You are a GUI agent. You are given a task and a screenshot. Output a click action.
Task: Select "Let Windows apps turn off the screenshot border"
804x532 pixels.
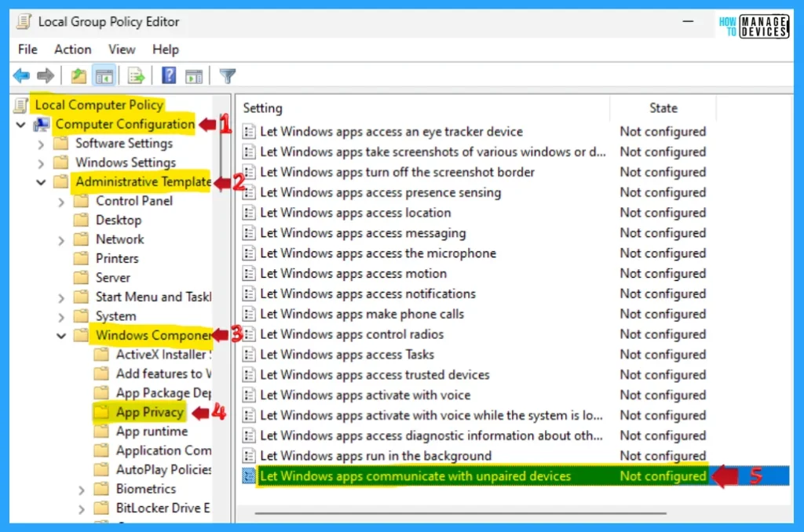[x=397, y=172]
